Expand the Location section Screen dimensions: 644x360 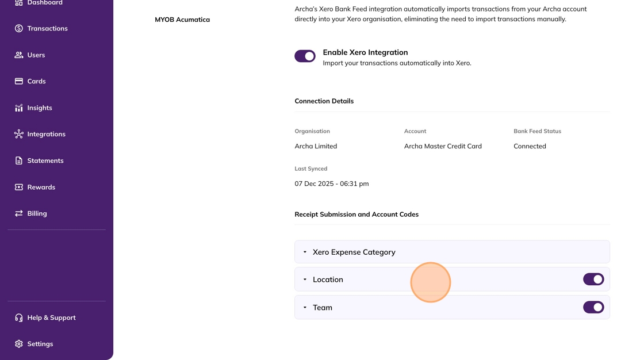[305, 279]
